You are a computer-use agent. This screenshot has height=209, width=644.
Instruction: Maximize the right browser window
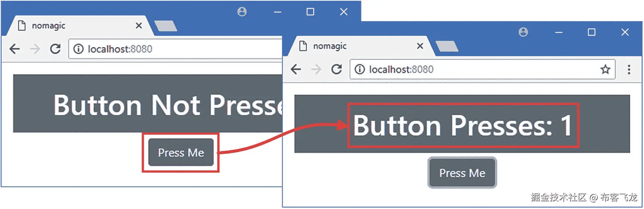(592, 32)
